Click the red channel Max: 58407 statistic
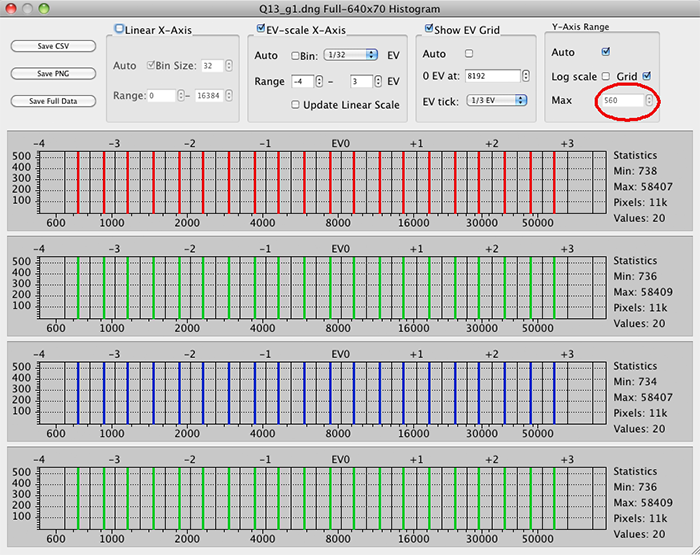 click(x=643, y=187)
